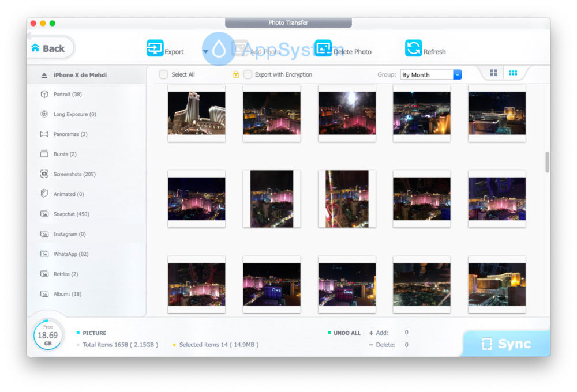Open the By Month grouping dropdown
The height and width of the screenshot is (392, 577).
click(430, 74)
